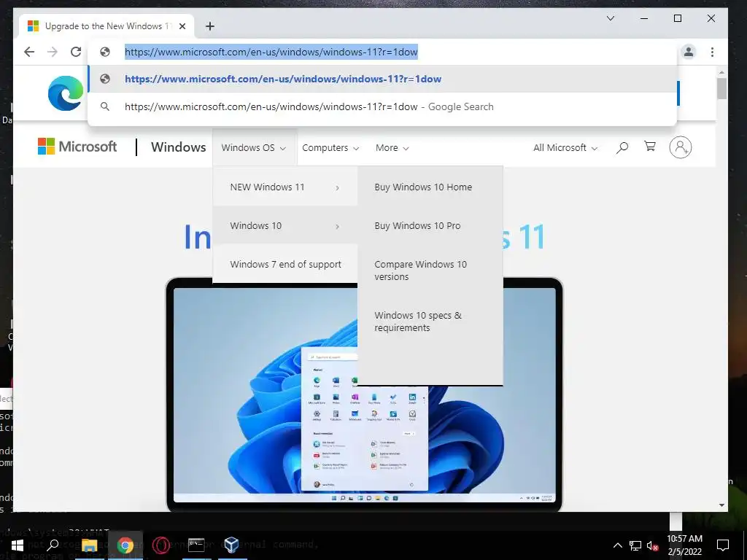The width and height of the screenshot is (747, 560).
Task: Reload the page with the refresh icon
Action: [x=76, y=52]
